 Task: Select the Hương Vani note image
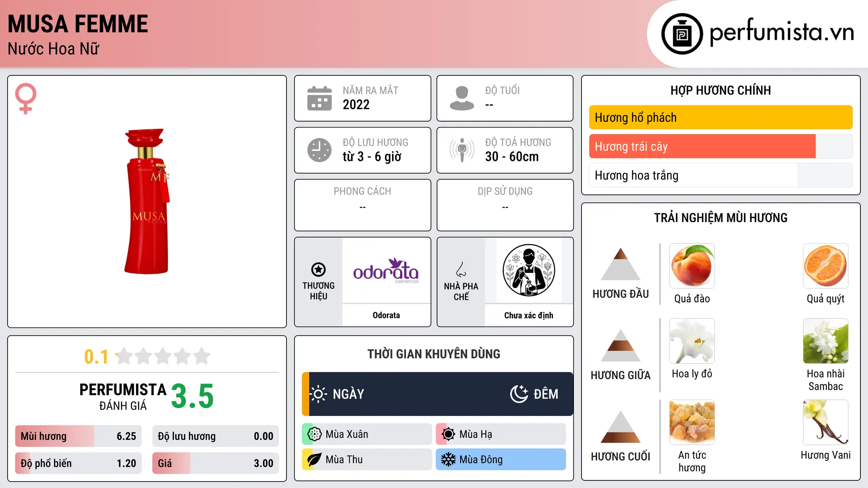(826, 422)
